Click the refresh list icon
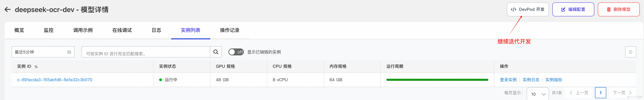The image size is (644, 100). tap(631, 52)
